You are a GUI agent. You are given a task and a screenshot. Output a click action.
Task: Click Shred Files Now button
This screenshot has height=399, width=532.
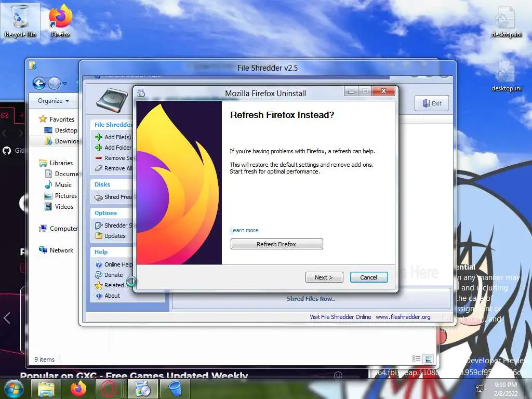click(x=311, y=299)
